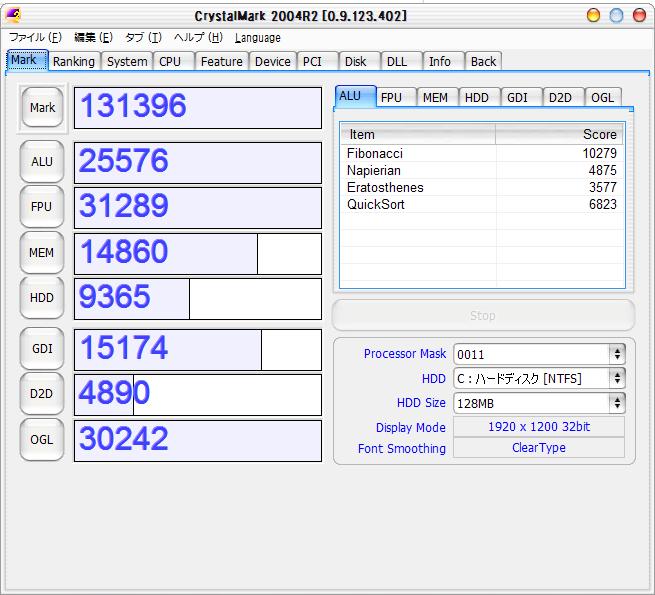Click the CrystalMark app icon in title bar
Viewport: 655px width, 595px height.
click(13, 15)
